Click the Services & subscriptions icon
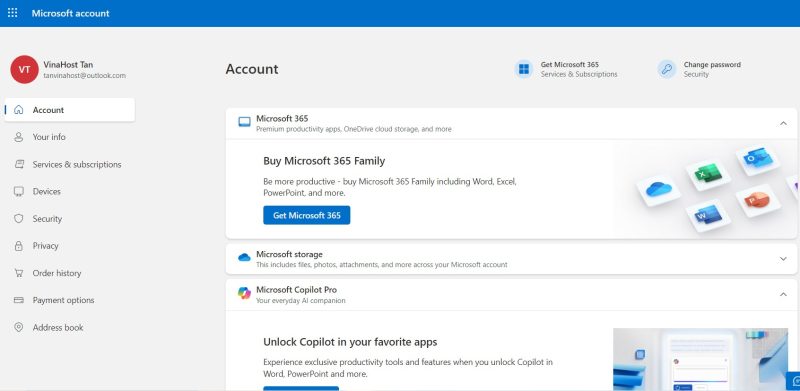The width and height of the screenshot is (800, 391). (19, 164)
